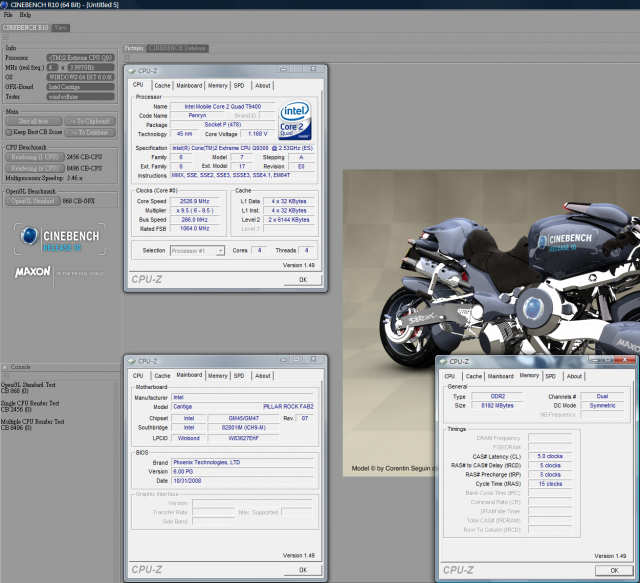Open About tab in Memory CPU-Z window
The height and width of the screenshot is (583, 640).
point(574,376)
